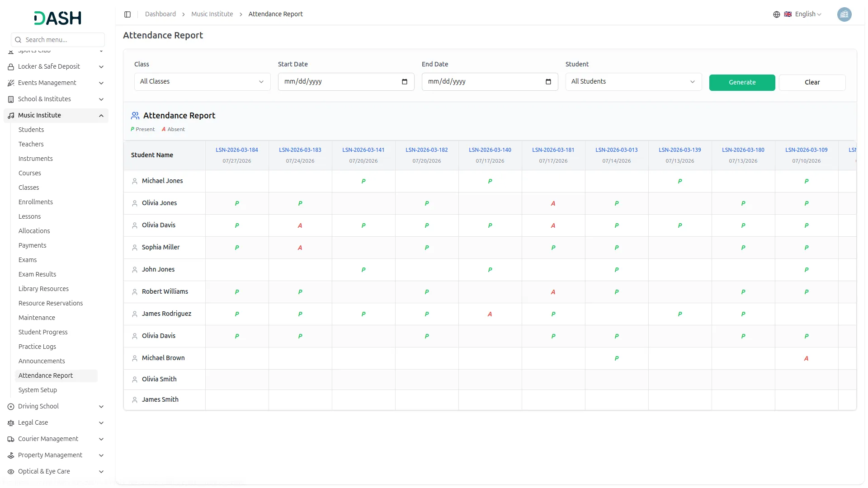Open lesson link LSN-2026-03-184
Screen dimensions: 868x488
tap(236, 150)
